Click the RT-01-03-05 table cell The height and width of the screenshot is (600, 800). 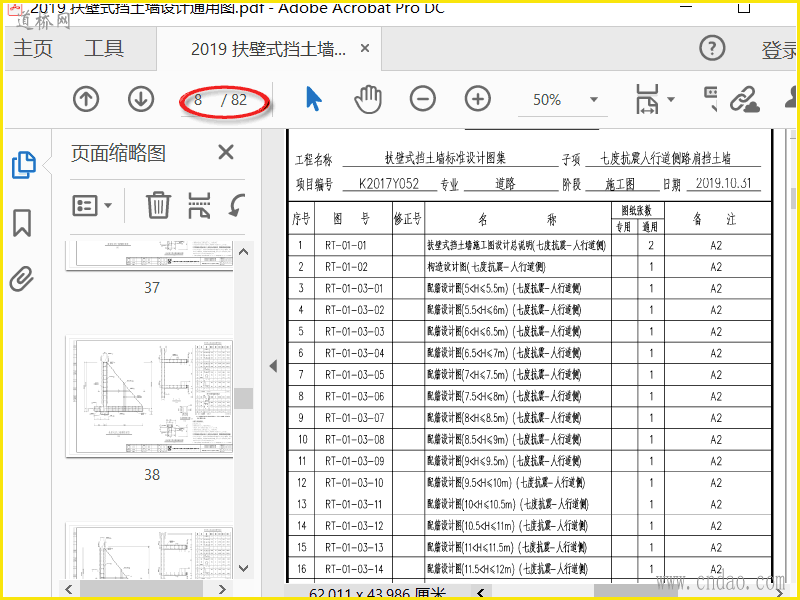(355, 375)
